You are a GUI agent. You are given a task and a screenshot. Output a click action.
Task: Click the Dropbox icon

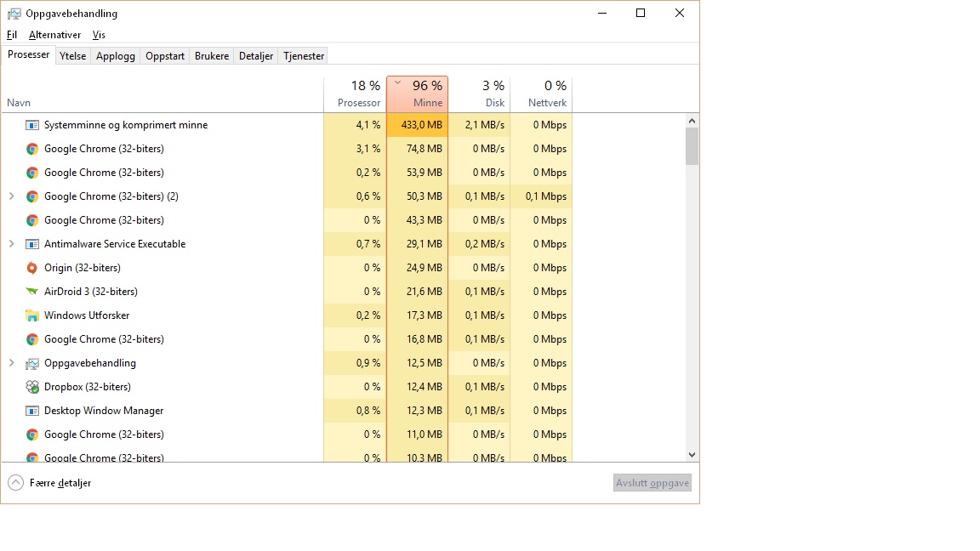point(31,387)
